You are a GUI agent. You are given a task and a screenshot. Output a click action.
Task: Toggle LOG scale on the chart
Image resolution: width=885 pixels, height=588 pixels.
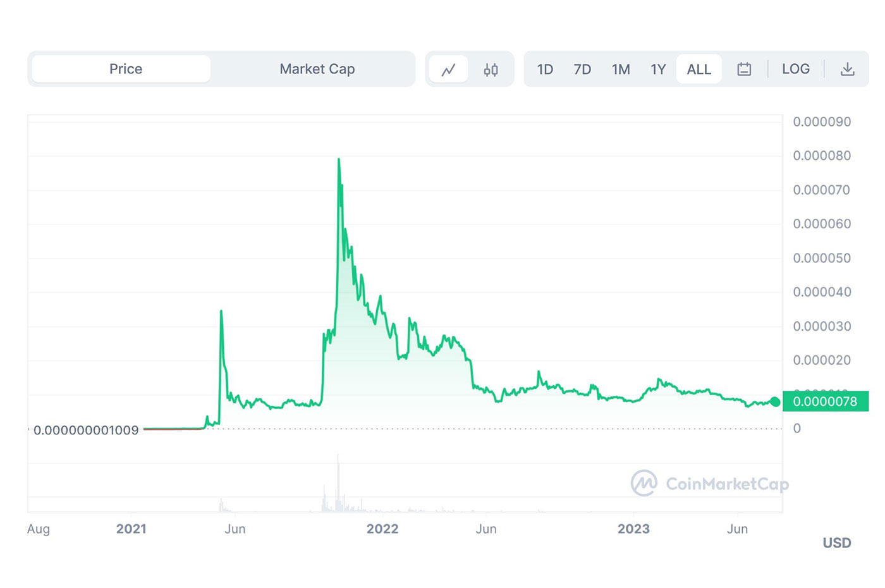(796, 69)
